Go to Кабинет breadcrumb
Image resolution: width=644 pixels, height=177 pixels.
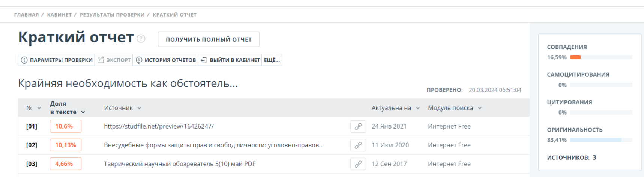point(59,15)
